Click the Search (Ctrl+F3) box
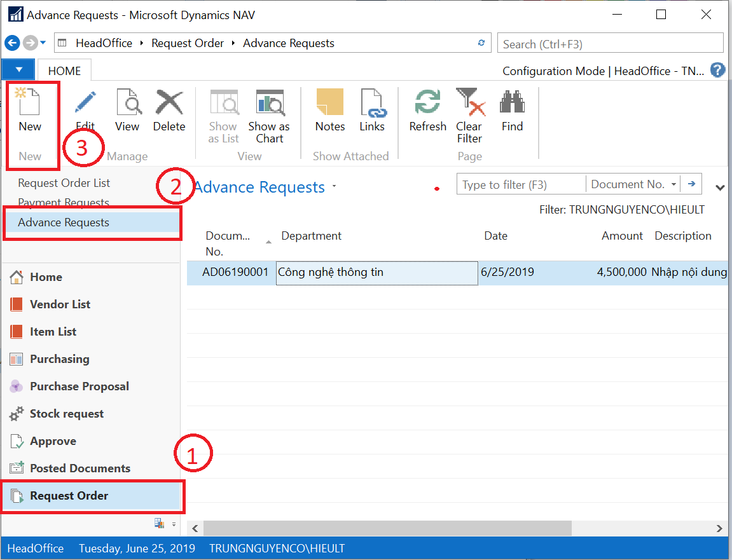 click(x=610, y=43)
